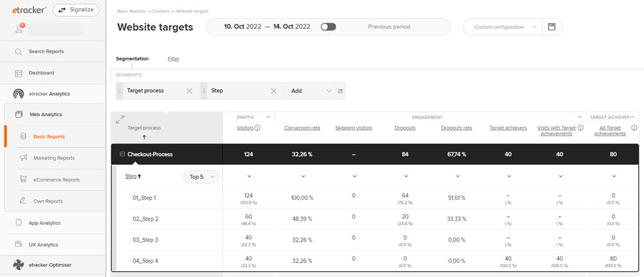Click the Signalize button

click(x=76, y=10)
